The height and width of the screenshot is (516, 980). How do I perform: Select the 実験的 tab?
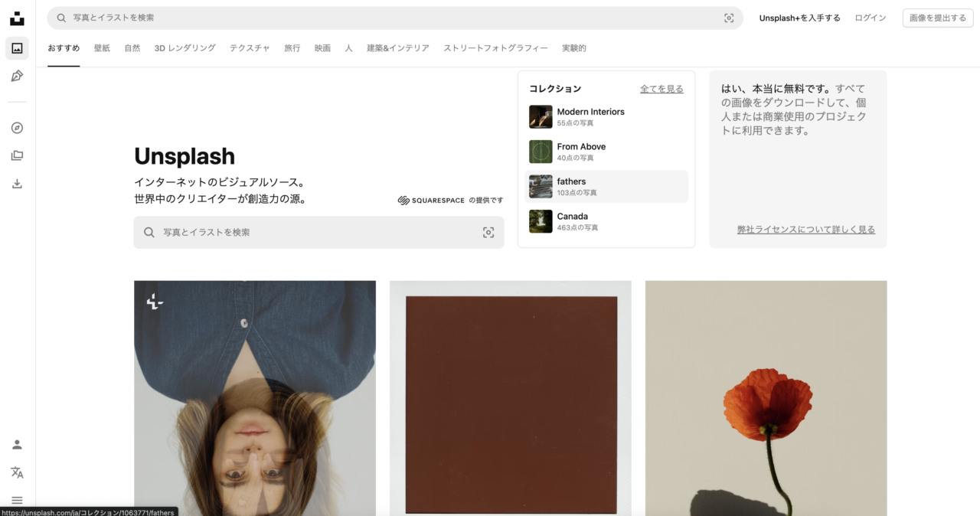574,48
